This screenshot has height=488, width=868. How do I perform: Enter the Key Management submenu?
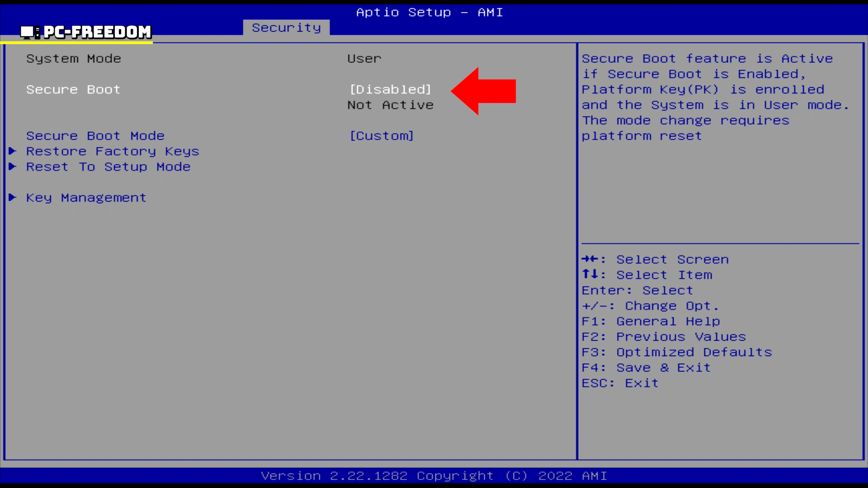coord(86,198)
